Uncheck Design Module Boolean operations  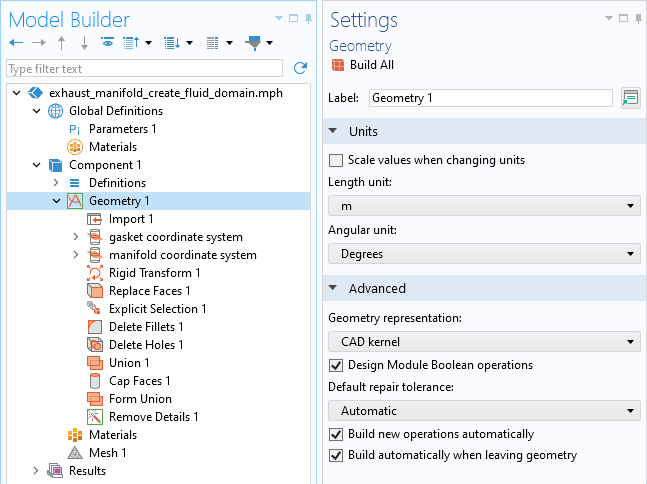point(336,365)
